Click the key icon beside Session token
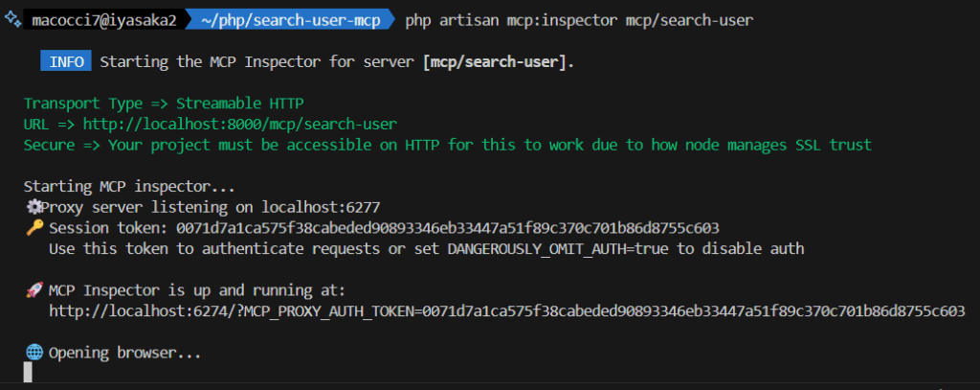Image resolution: width=980 pixels, height=390 pixels. 34,228
